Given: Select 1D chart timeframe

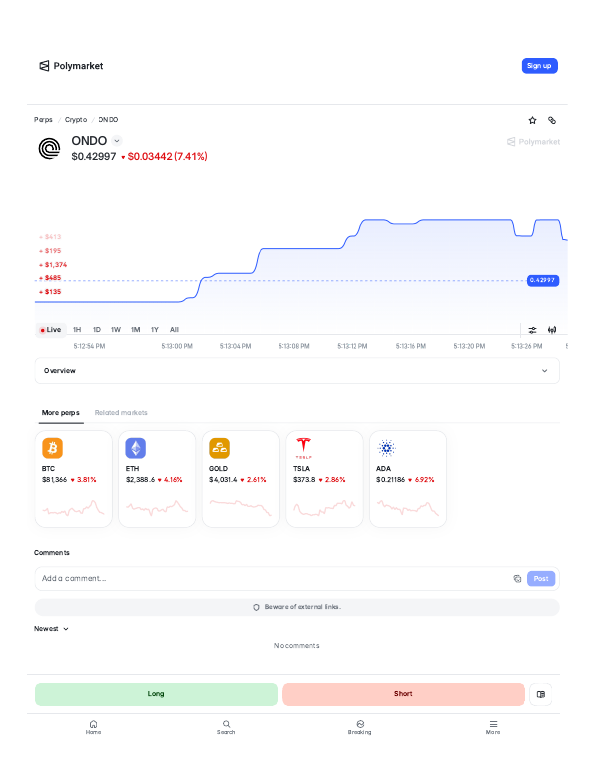Looking at the screenshot, I should tap(97, 330).
